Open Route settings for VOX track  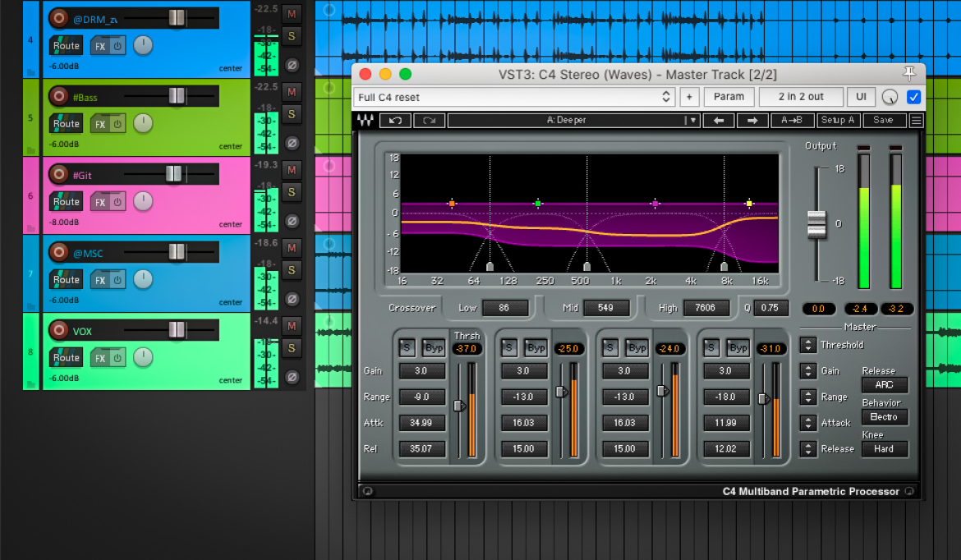[x=67, y=357]
